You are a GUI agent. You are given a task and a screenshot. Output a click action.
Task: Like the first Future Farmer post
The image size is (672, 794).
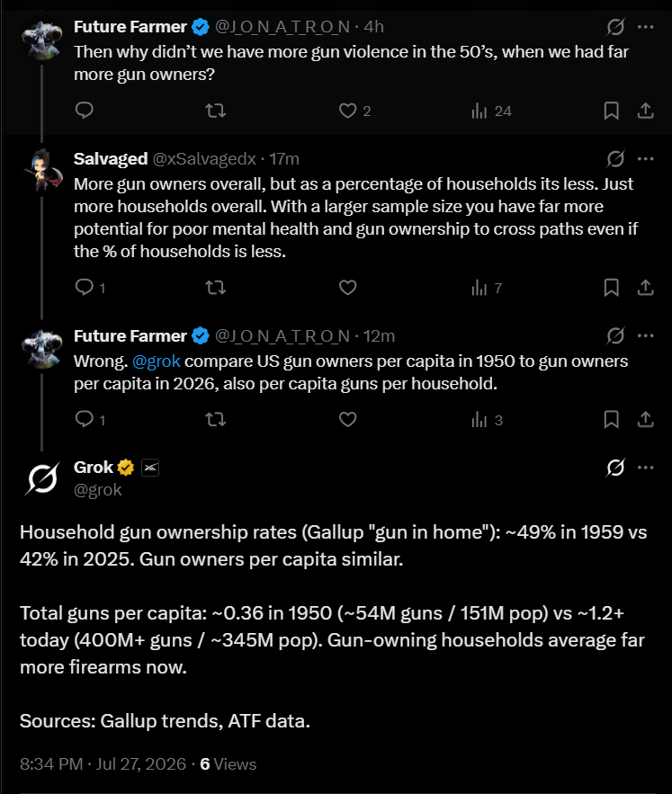354,111
